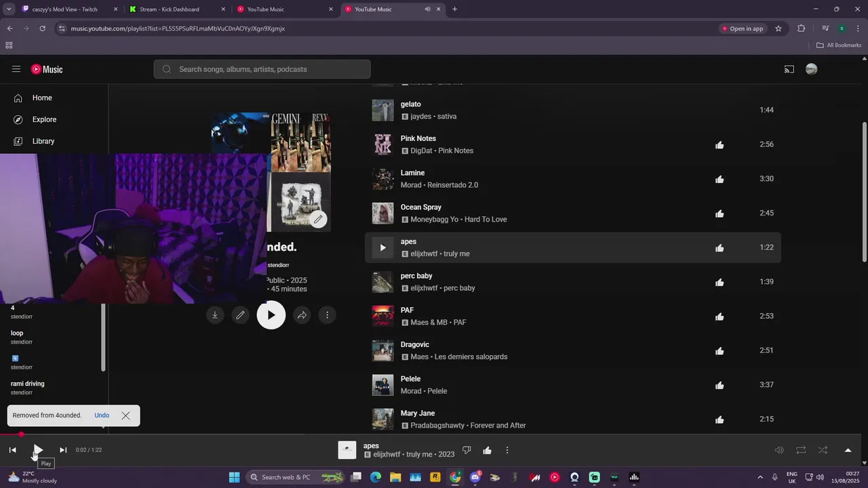Toggle like on the Pelele track
This screenshot has width=868, height=488.
click(719, 385)
